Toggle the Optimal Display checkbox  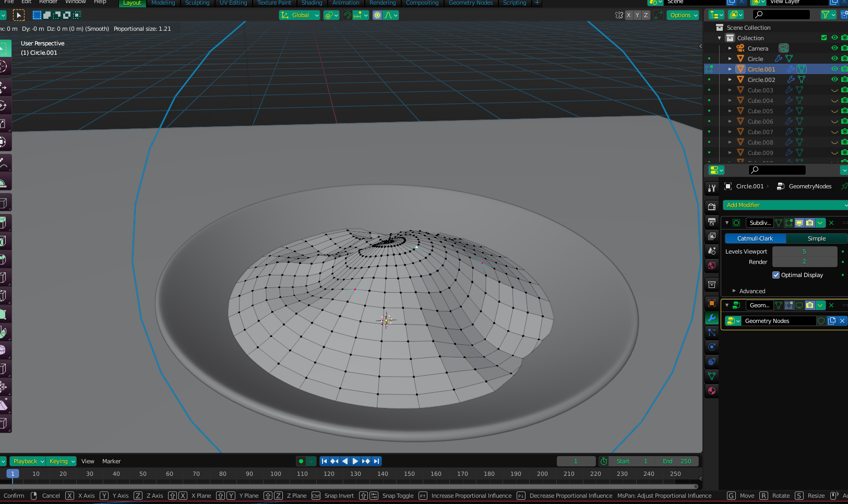pos(776,275)
